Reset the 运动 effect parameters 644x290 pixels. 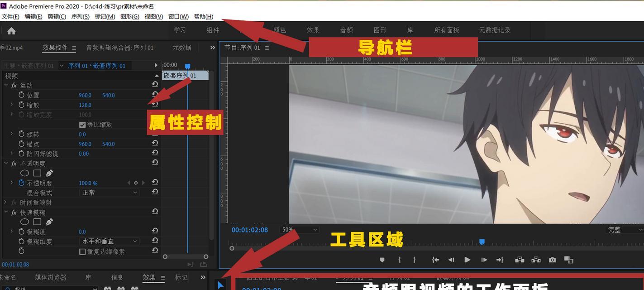click(155, 85)
